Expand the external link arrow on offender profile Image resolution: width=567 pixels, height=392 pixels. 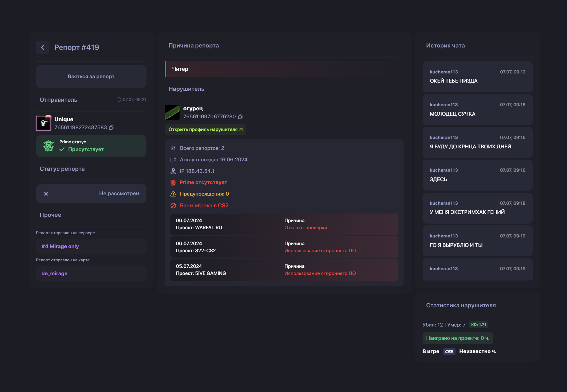click(241, 129)
